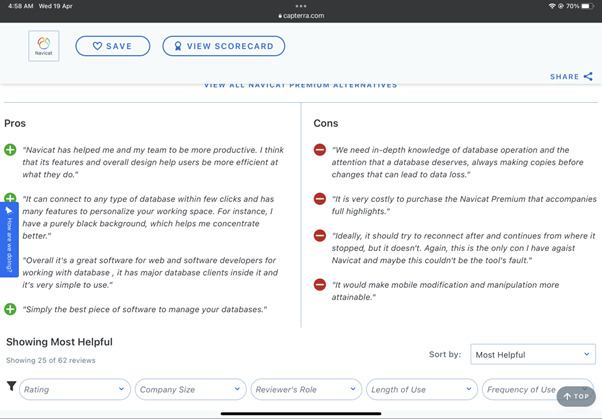
Task: Tap the capterra.com address bar
Action: click(x=300, y=15)
